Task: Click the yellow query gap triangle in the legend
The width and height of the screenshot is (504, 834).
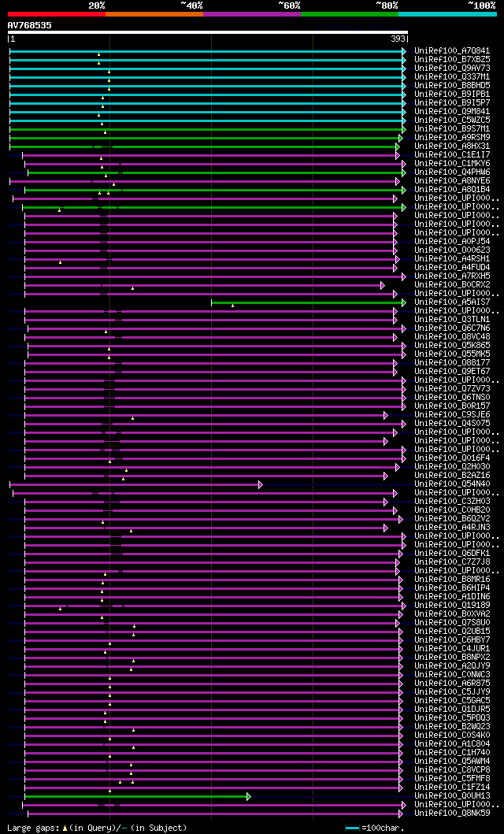Action: point(65,828)
